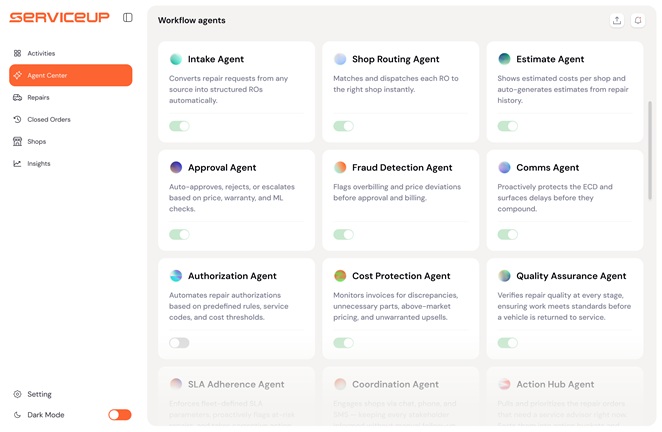Image resolution: width=662 pixels, height=432 pixels.
Task: Open the notifications bell icon
Action: 638,20
